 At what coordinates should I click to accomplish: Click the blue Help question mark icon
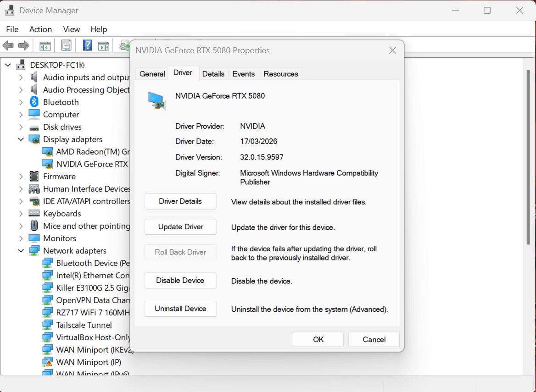click(88, 45)
